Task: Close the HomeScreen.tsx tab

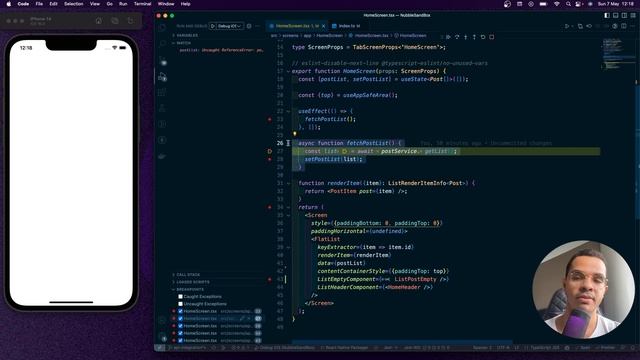Action: pyautogui.click(x=323, y=26)
